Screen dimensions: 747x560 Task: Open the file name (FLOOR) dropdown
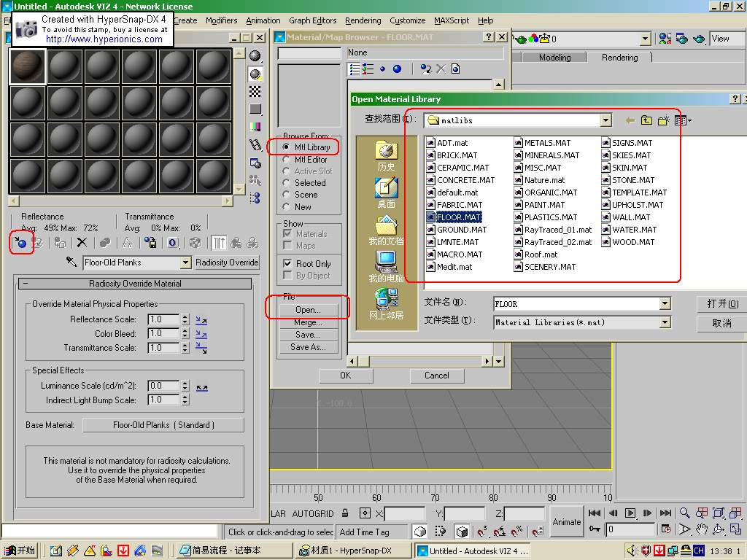pos(665,304)
